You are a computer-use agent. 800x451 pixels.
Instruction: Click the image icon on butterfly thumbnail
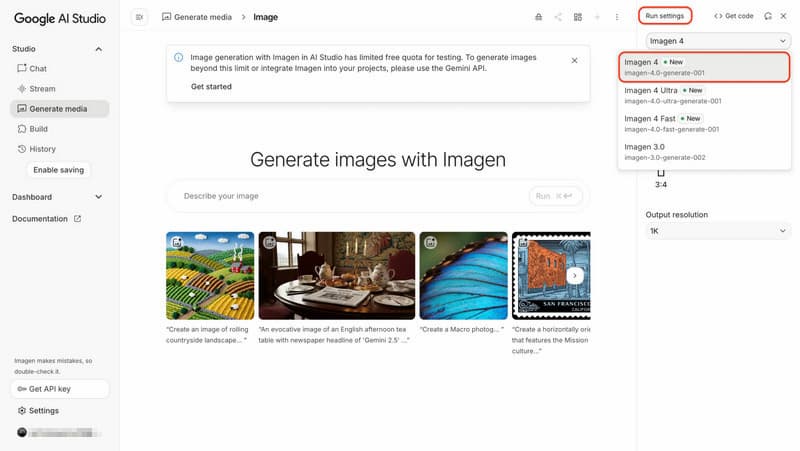(x=431, y=242)
